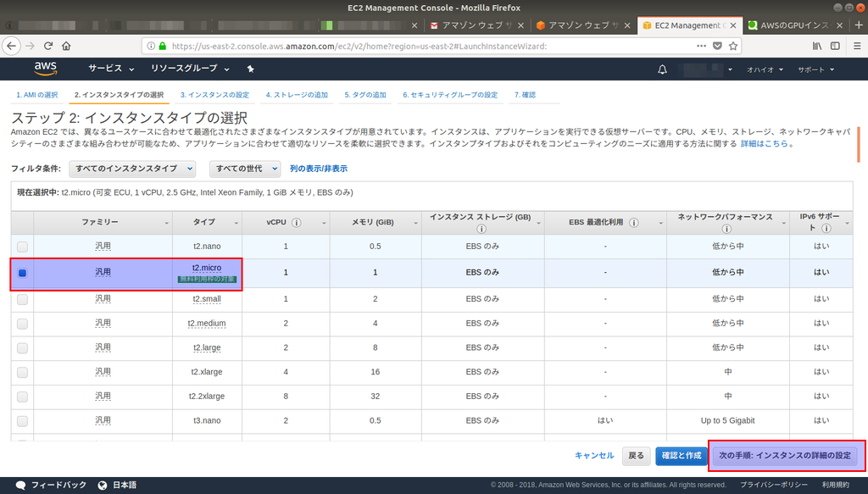Click the キャンセル link
The image size is (868, 494).
594,455
